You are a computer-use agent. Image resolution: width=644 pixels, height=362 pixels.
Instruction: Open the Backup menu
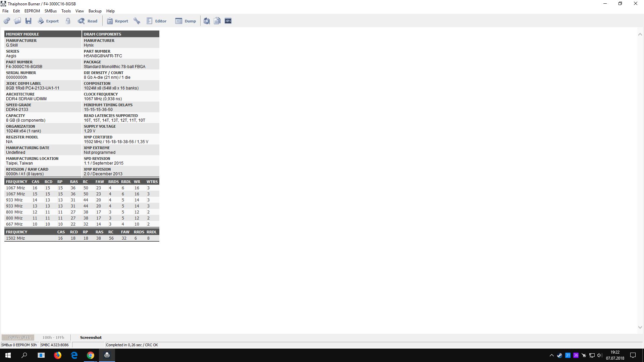(95, 11)
